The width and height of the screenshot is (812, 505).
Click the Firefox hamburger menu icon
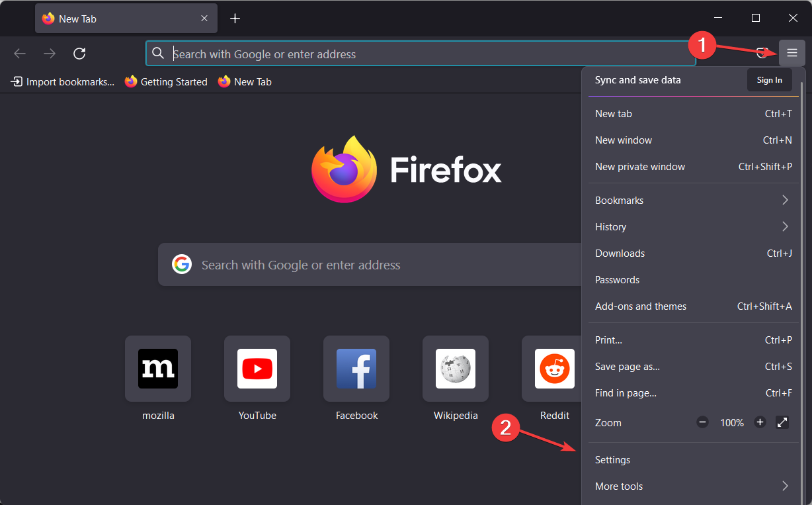coord(792,53)
